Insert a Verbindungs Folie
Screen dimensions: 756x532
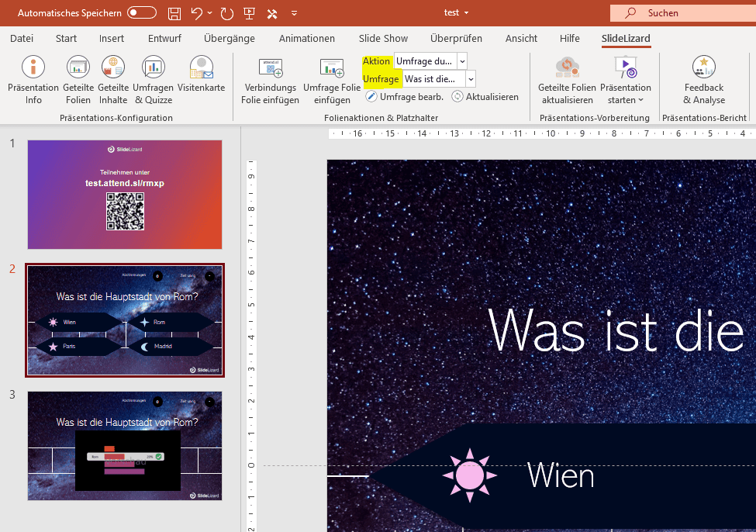pyautogui.click(x=270, y=80)
